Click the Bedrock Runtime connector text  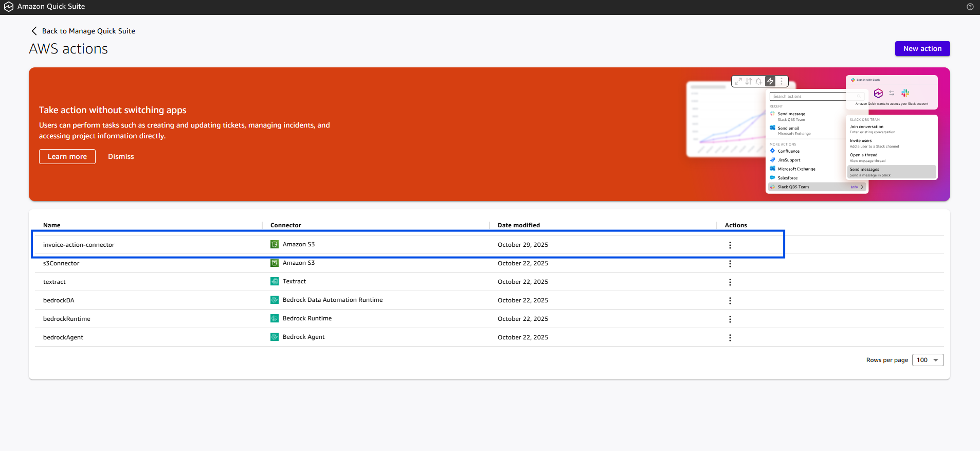pos(307,318)
